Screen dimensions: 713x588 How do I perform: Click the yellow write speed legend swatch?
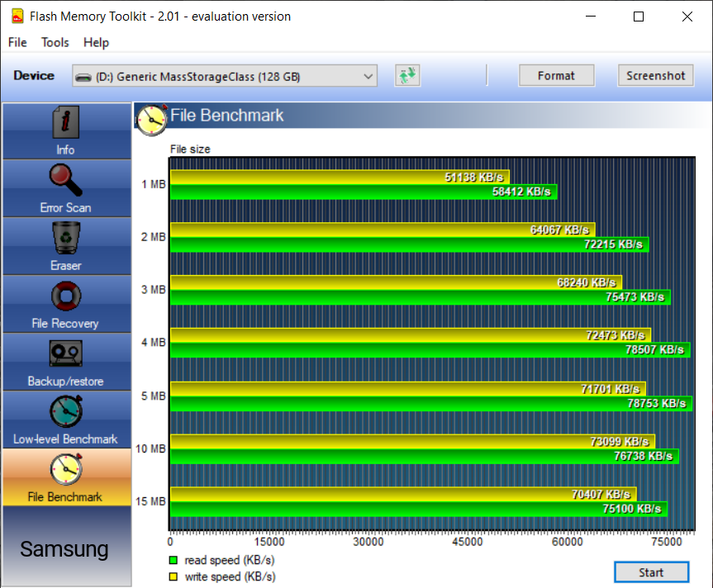(173, 576)
